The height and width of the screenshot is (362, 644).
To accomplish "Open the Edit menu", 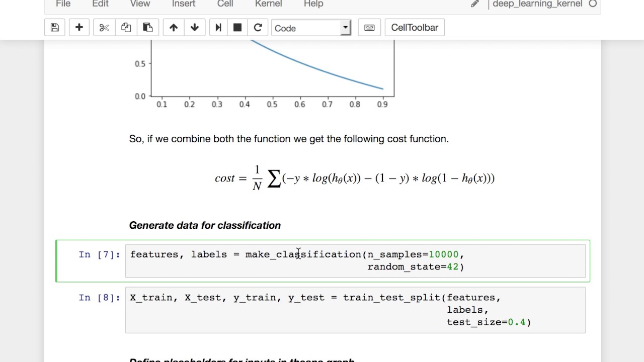I will [100, 4].
